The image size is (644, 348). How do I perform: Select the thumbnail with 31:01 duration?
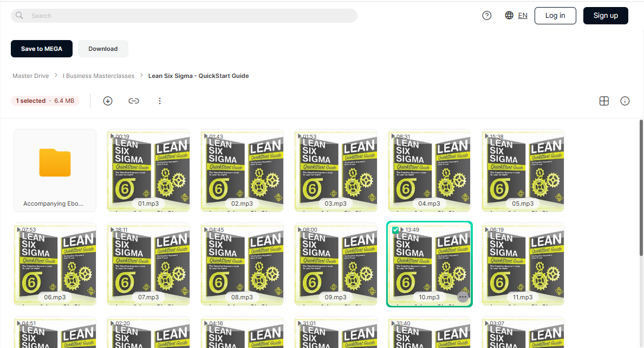pyautogui.click(x=336, y=332)
